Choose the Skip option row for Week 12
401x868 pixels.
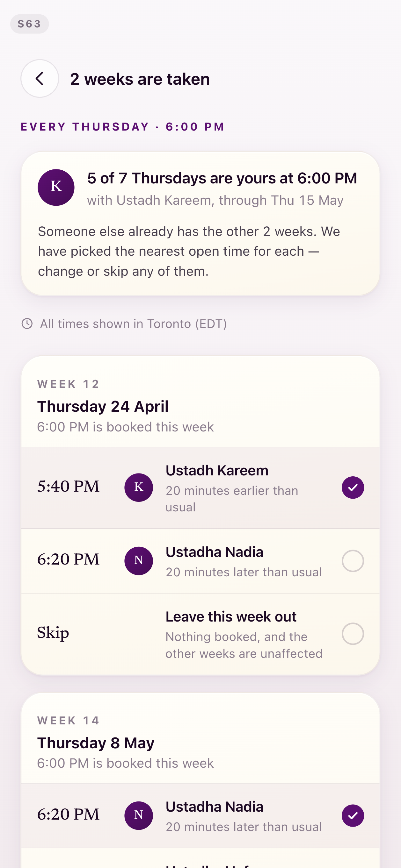tap(200, 634)
